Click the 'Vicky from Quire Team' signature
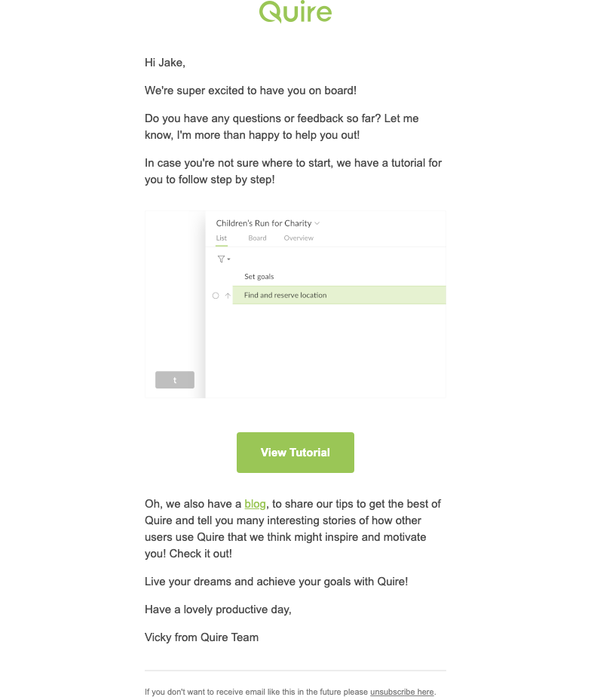The height and width of the screenshot is (700, 591). coord(201,637)
